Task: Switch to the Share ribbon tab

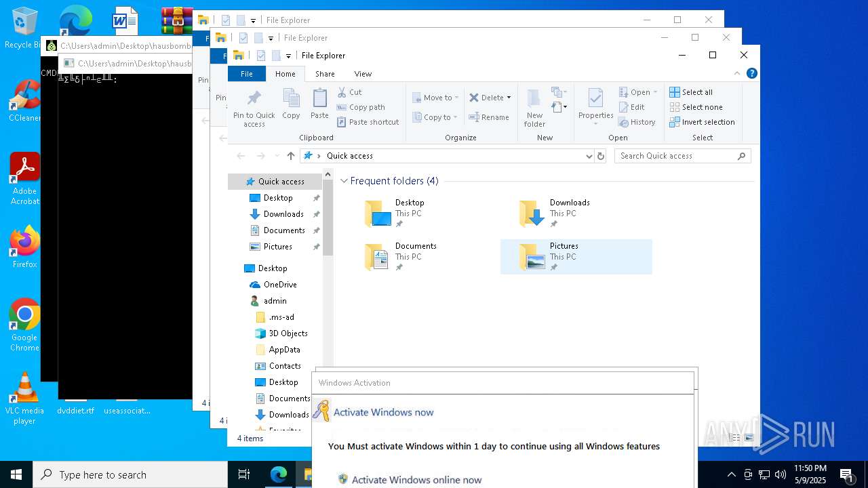Action: [x=325, y=74]
